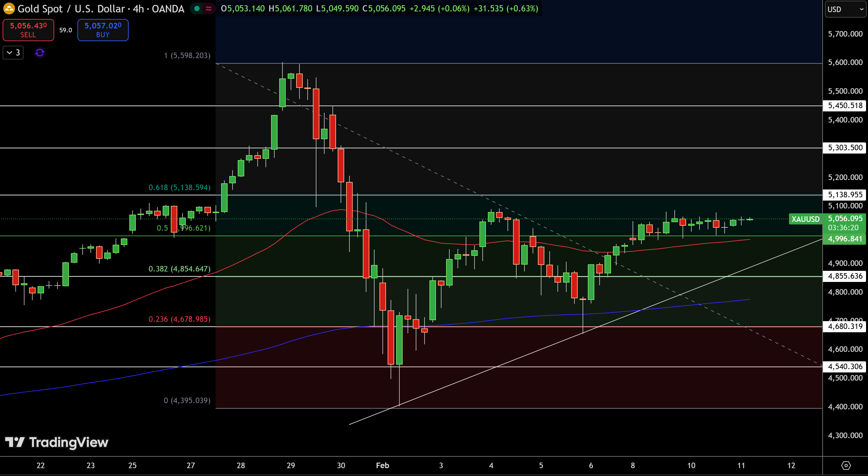Click the 59.0 spread value
Screen dimensions: 868x476
[66, 30]
